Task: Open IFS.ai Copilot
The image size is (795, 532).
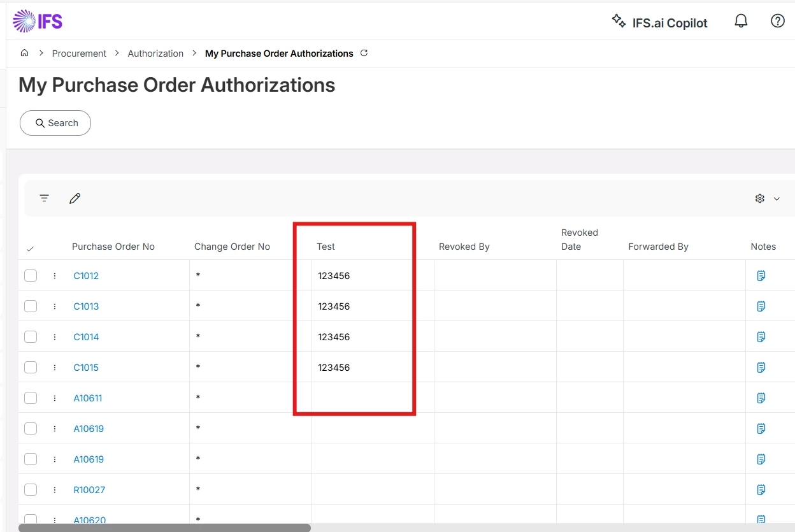Action: pos(659,22)
